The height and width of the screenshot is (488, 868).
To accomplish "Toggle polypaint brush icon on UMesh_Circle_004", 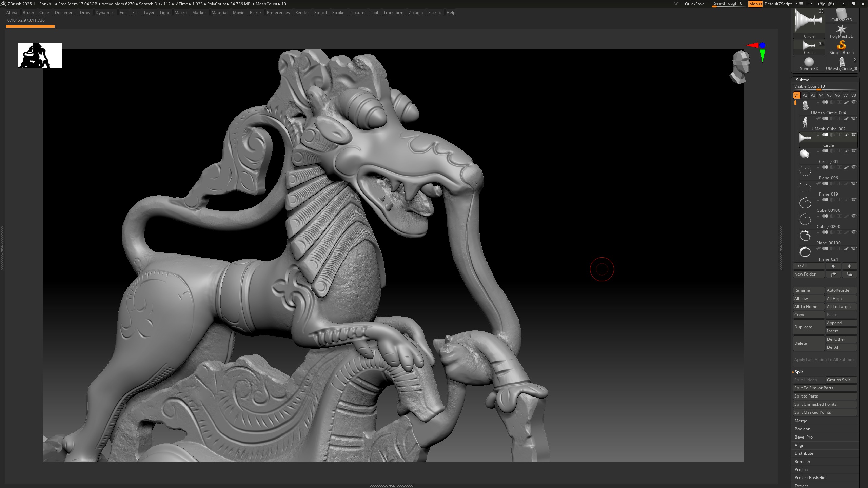I will [x=846, y=102].
